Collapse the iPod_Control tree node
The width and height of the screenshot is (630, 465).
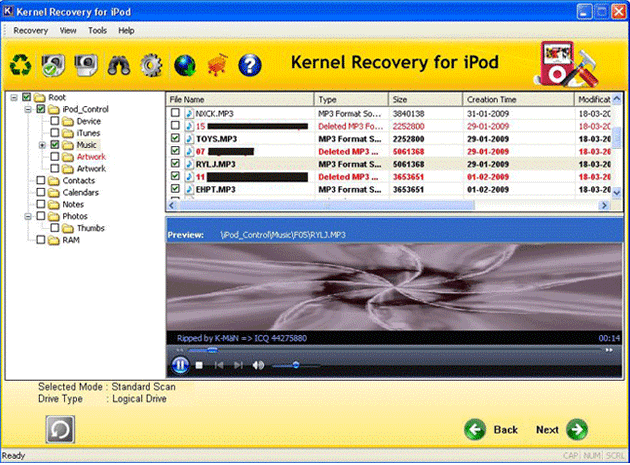coord(28,109)
